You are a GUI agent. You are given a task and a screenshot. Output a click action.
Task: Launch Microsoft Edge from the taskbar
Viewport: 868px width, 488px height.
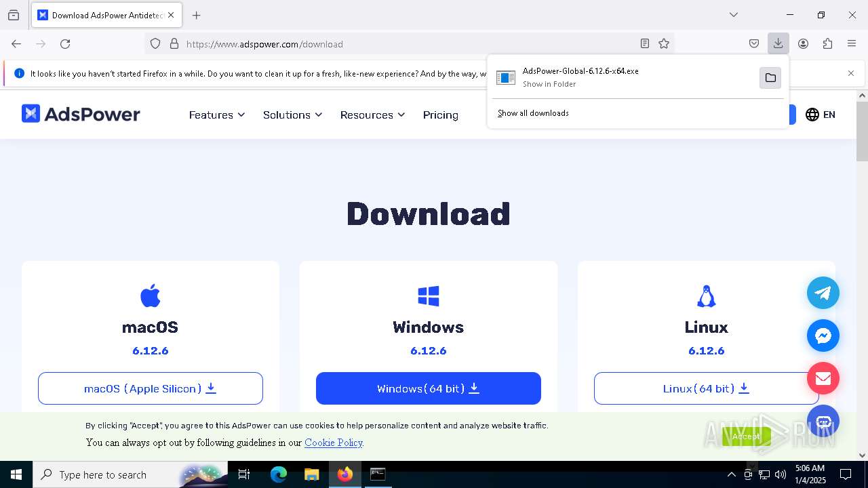point(279,474)
